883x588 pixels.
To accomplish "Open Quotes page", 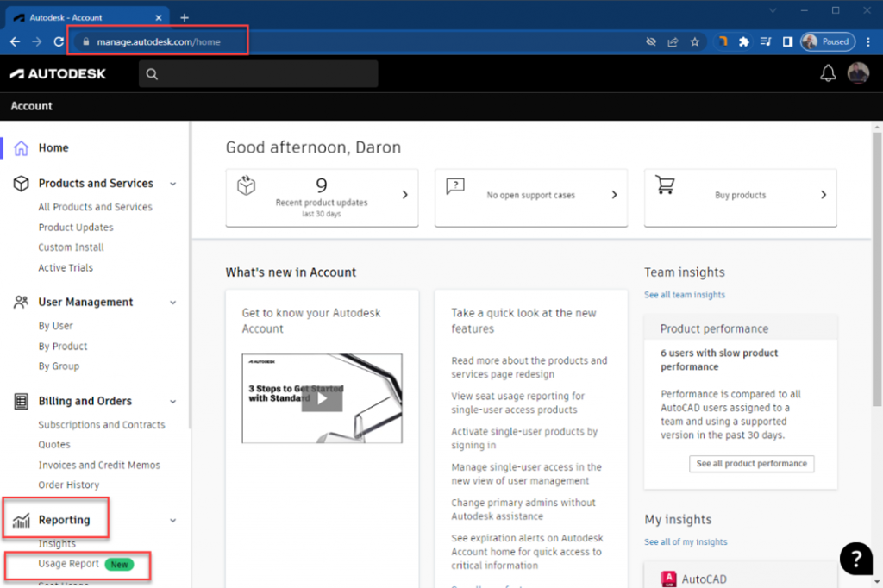I will (x=54, y=444).
